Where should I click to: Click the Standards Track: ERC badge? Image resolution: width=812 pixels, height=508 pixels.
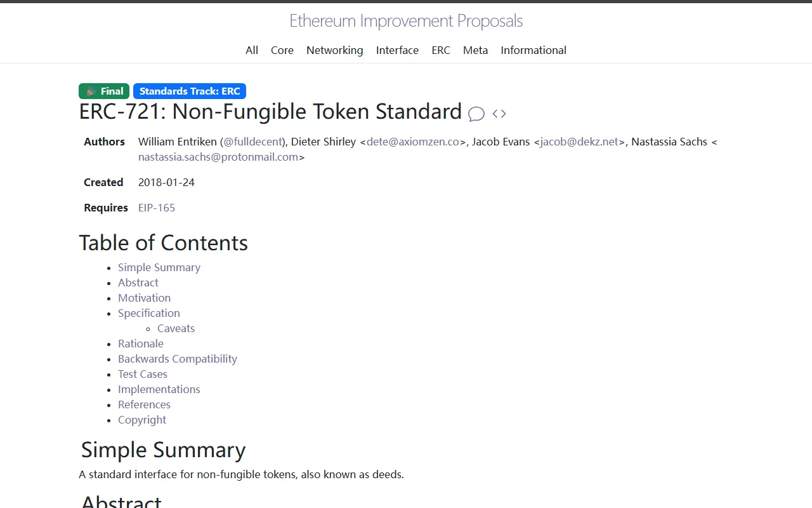[190, 91]
